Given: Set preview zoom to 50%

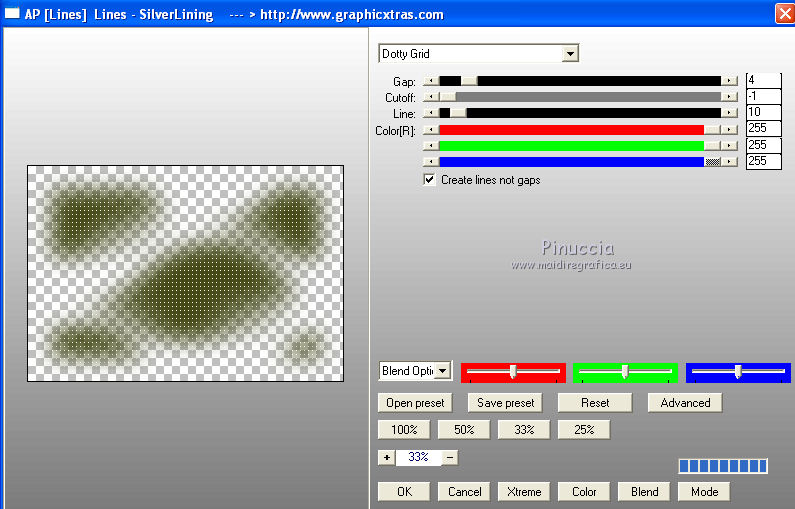Looking at the screenshot, I should (x=464, y=430).
